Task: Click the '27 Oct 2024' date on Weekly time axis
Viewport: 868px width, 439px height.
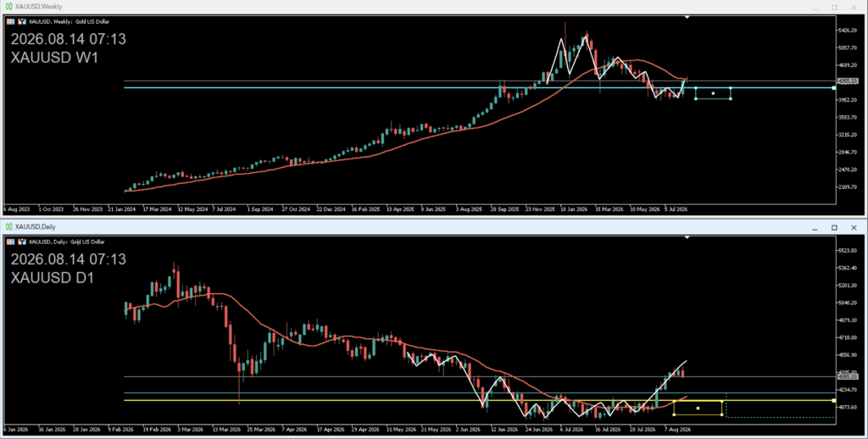Action: coord(296,210)
